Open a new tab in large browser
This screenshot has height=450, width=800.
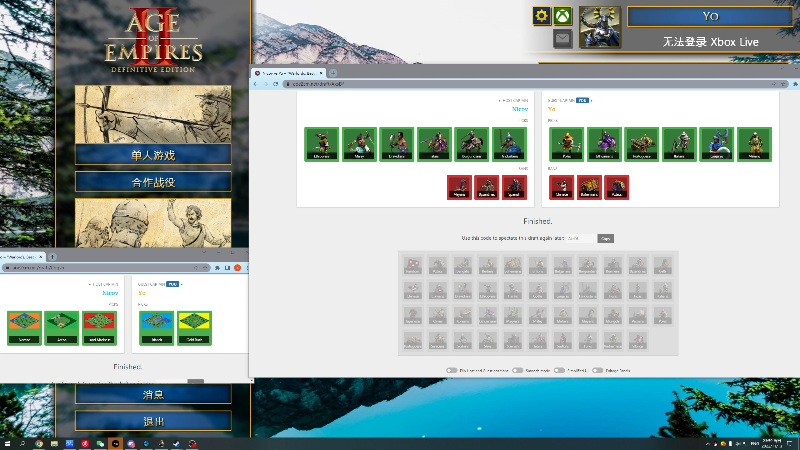coord(333,73)
